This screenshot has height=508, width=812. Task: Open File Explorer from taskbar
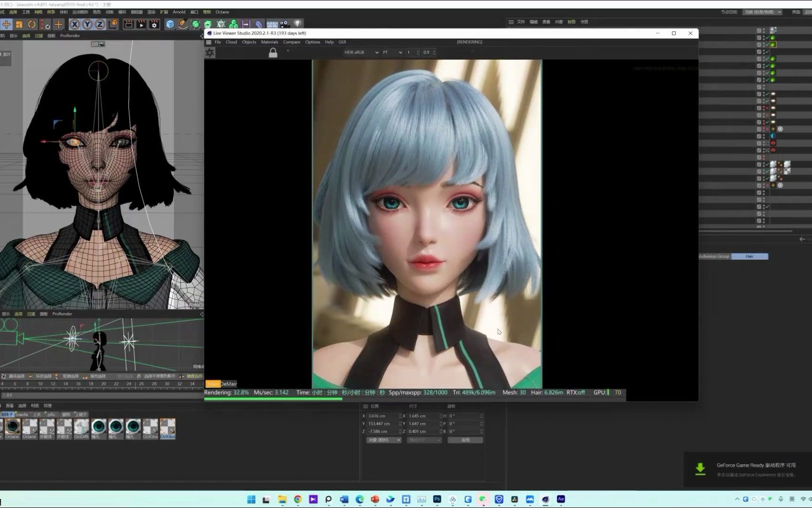pyautogui.click(x=282, y=500)
